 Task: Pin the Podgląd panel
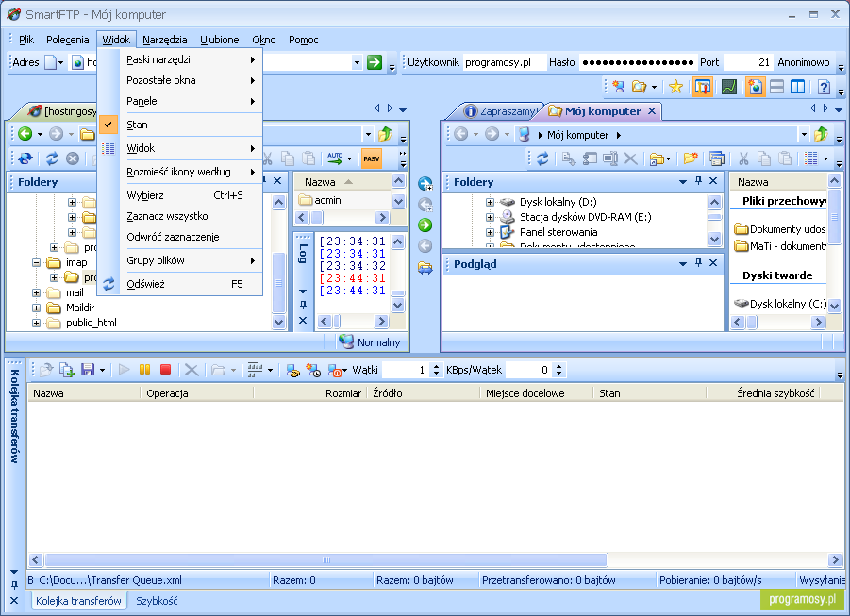[698, 262]
